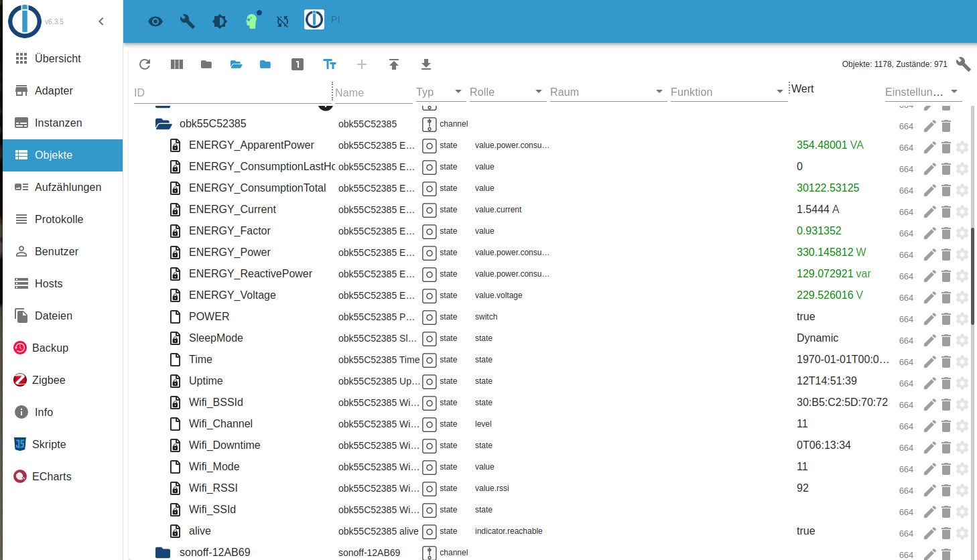Refresh the object tree
Image resolution: width=977 pixels, height=560 pixels.
tap(145, 64)
